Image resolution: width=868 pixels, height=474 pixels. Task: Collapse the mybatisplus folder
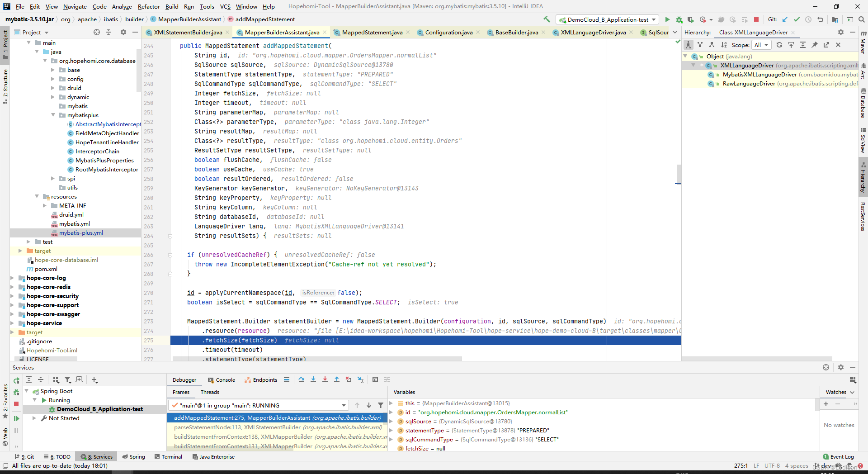click(53, 115)
